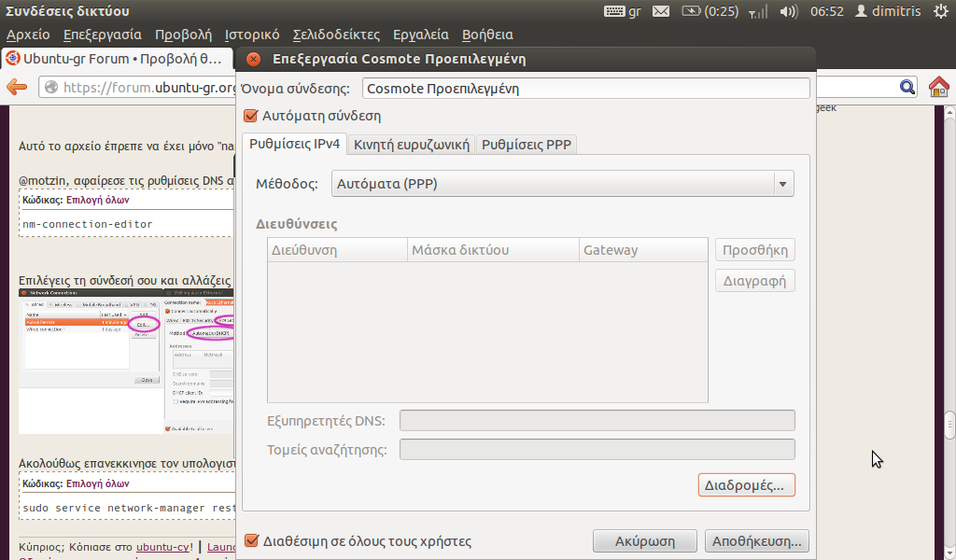Toggle Διαθέσιμη σε όλους τους χρήστες checkbox
The width and height of the screenshot is (956, 560).
(250, 541)
